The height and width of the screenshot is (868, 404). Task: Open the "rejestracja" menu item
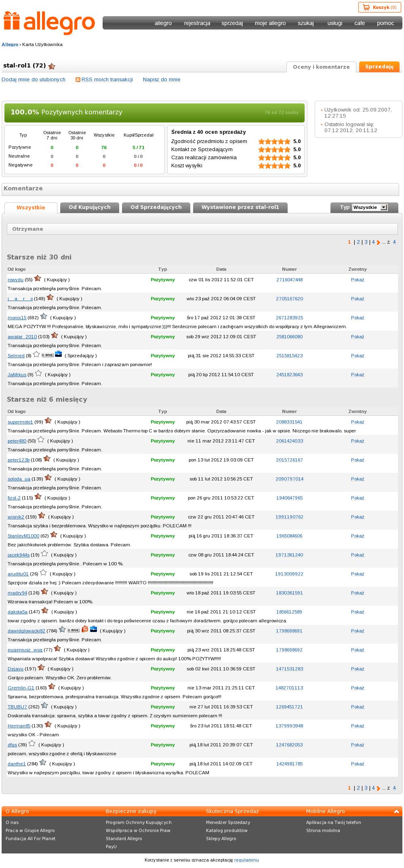point(197,23)
